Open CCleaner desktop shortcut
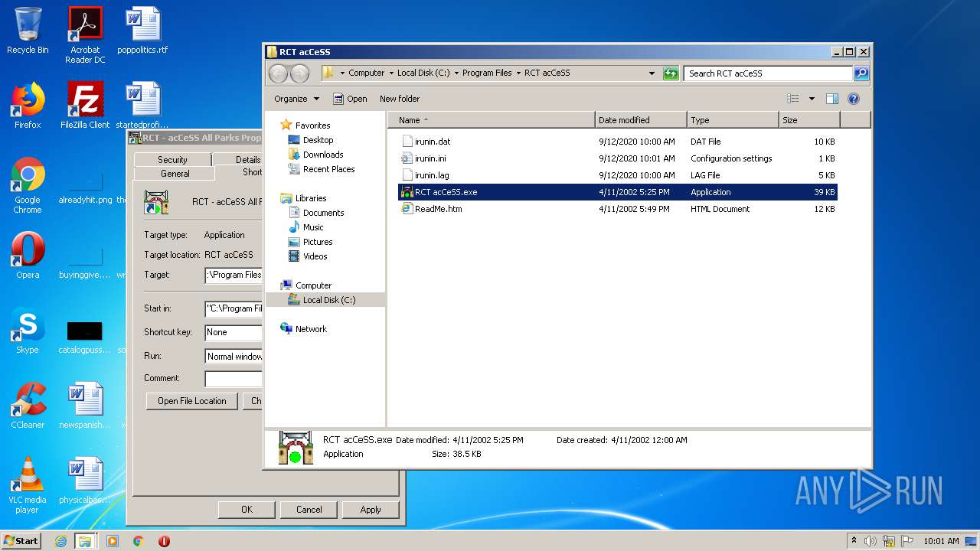 (28, 406)
